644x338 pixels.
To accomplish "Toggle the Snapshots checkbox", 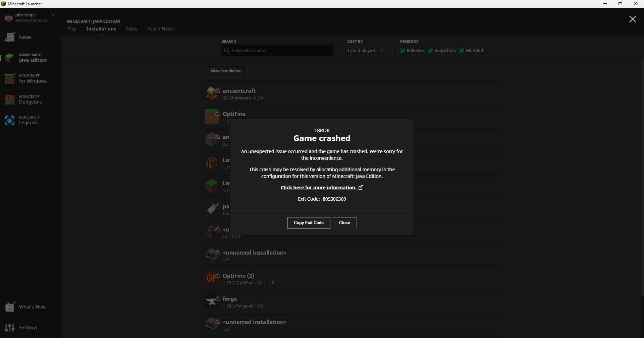I will pyautogui.click(x=430, y=51).
